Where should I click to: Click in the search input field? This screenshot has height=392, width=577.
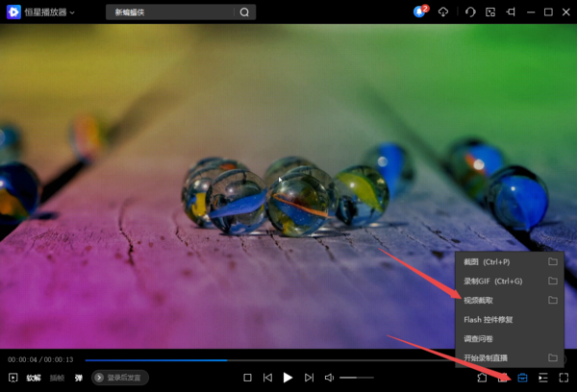[168, 12]
